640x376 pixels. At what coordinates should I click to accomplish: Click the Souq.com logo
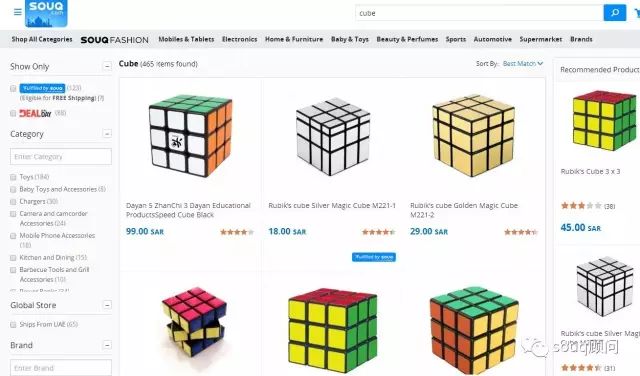coord(46,13)
